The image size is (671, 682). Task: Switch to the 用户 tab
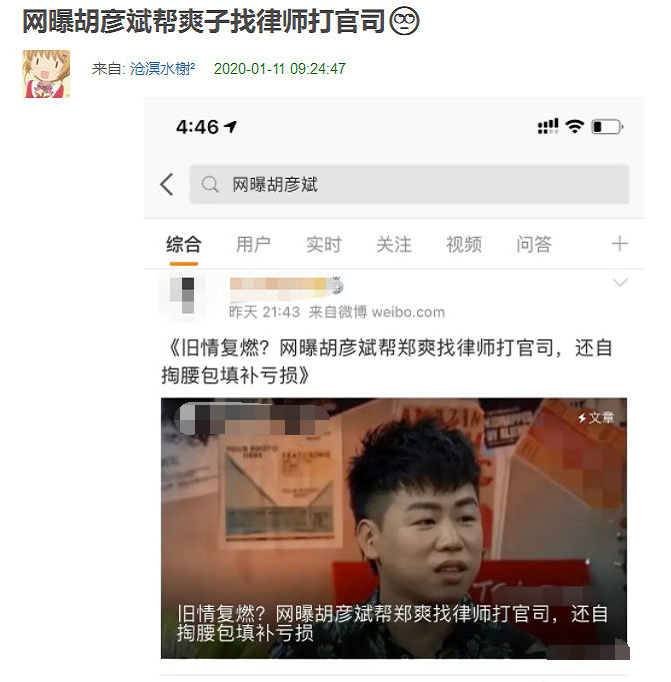coord(253,244)
